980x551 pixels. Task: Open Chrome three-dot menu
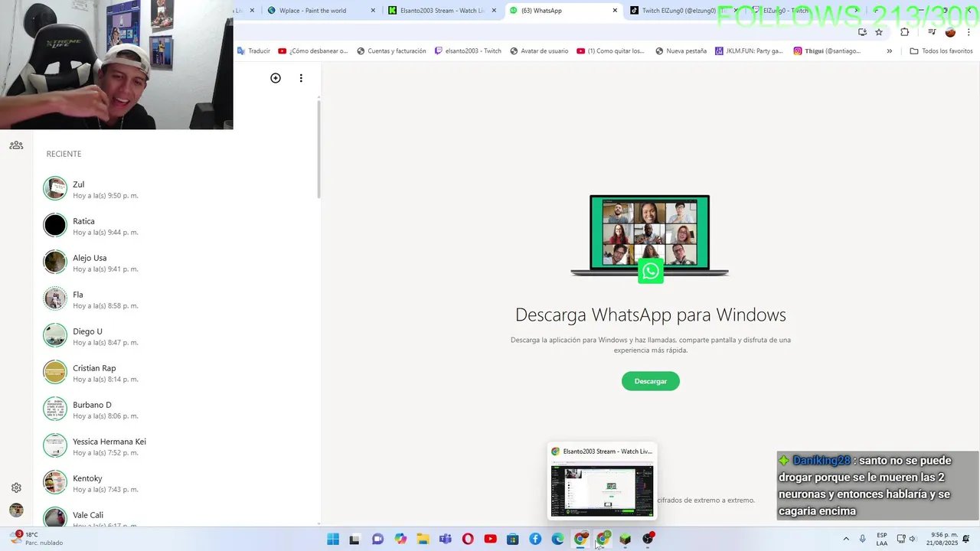point(969,32)
